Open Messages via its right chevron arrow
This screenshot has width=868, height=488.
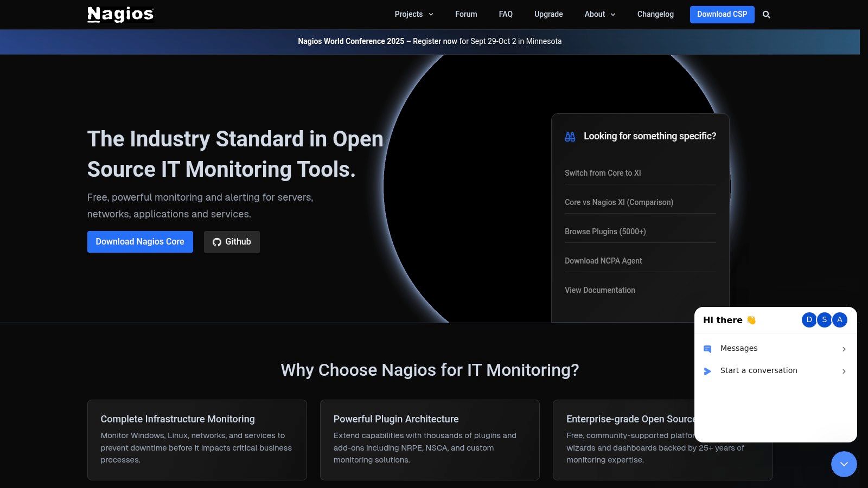click(x=844, y=349)
